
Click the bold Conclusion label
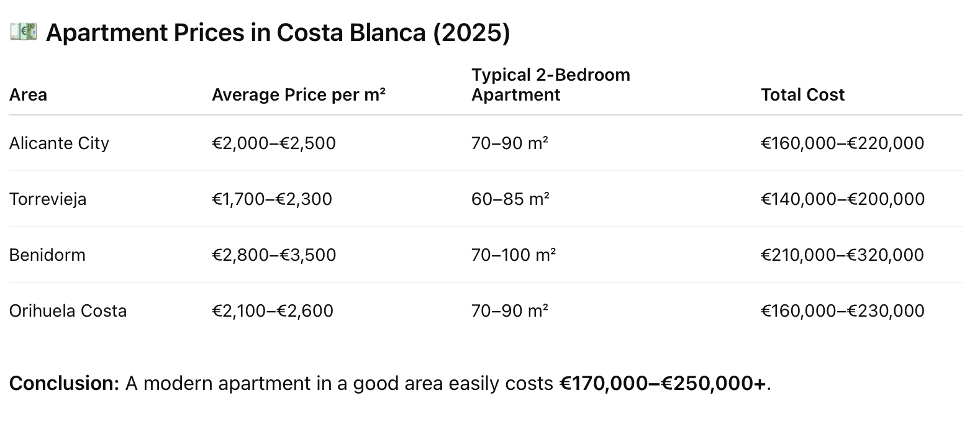coord(64,383)
